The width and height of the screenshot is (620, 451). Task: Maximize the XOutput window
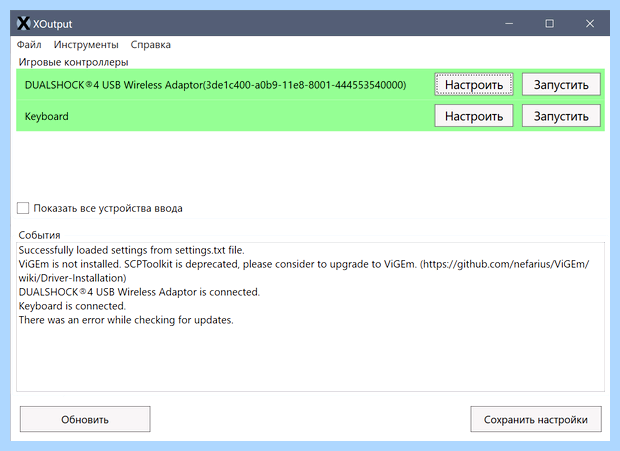point(549,24)
